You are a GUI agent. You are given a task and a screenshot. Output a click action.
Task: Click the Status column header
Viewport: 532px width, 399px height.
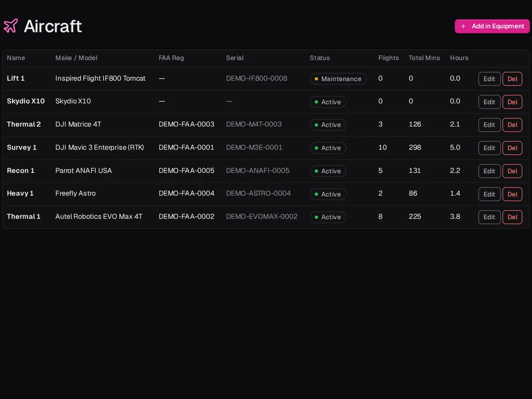320,58
